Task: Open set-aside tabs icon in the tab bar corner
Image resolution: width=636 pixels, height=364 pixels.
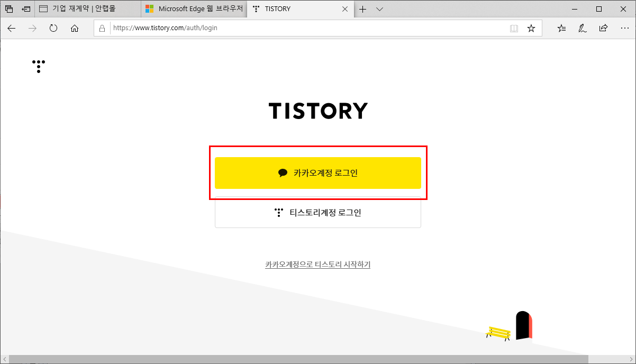Action: click(9, 9)
